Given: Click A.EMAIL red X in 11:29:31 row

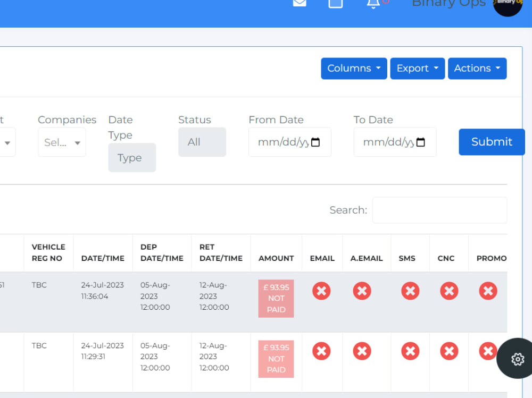Looking at the screenshot, I should pyautogui.click(x=362, y=351).
